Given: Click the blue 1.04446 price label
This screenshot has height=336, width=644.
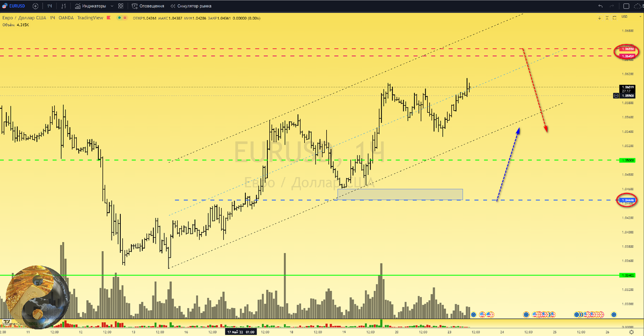Looking at the screenshot, I should (627, 200).
